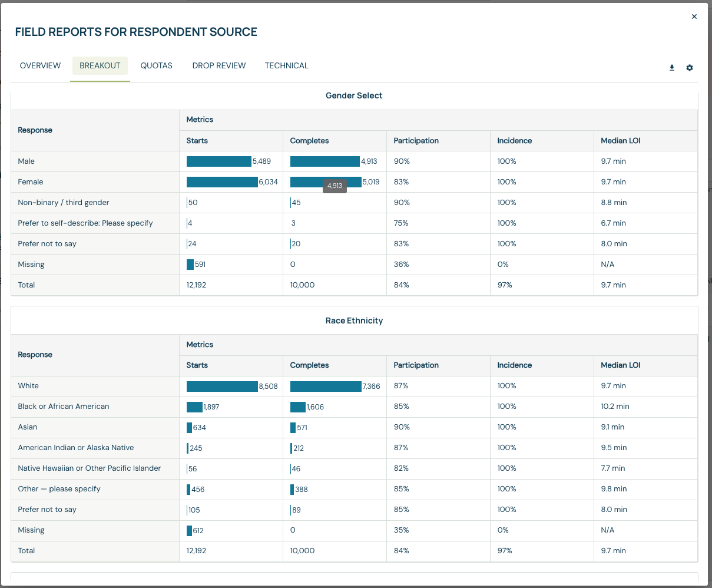
Task: Click Gender Select Missing starts value 591
Action: click(200, 265)
